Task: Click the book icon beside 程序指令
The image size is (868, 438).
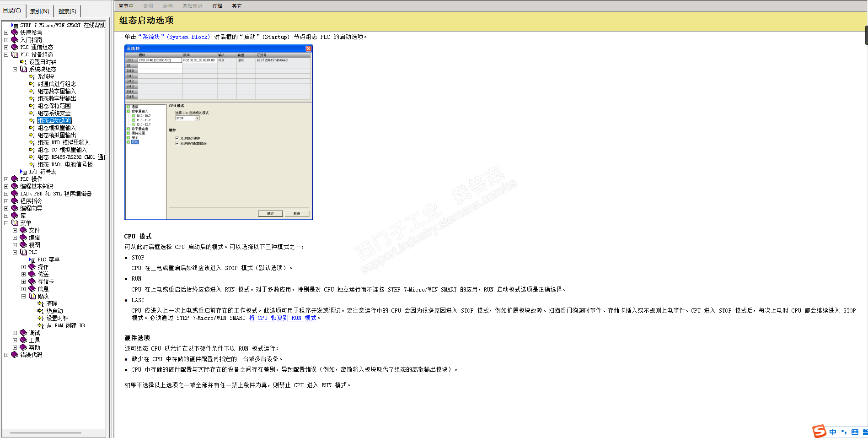Action: click(15, 201)
